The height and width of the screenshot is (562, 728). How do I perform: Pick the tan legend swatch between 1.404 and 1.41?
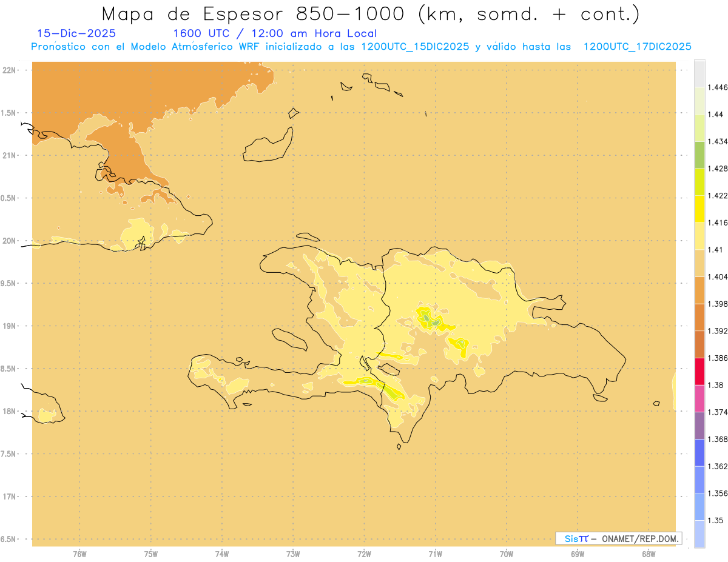(x=699, y=263)
